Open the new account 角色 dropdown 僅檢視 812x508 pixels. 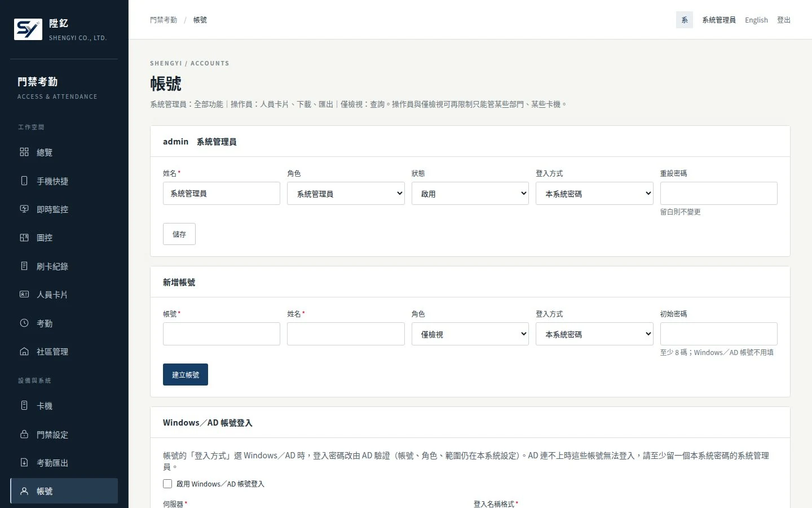coord(470,334)
